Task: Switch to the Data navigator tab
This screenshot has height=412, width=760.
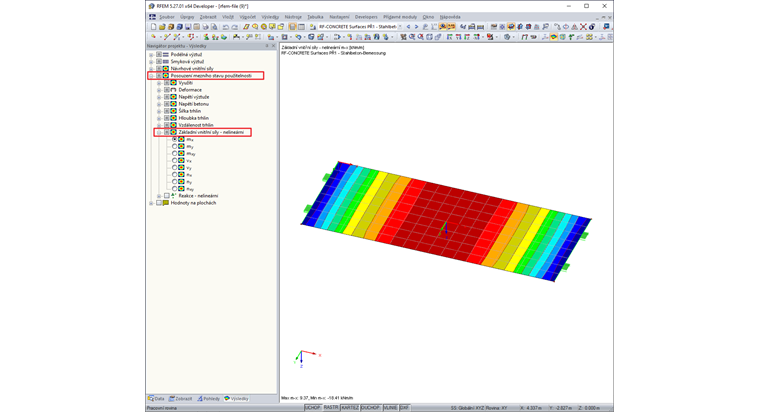Action: pos(156,398)
